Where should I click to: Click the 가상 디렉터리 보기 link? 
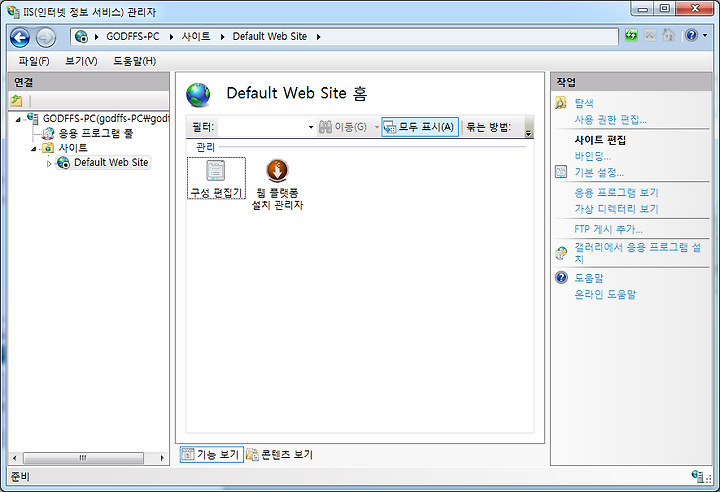pos(616,209)
